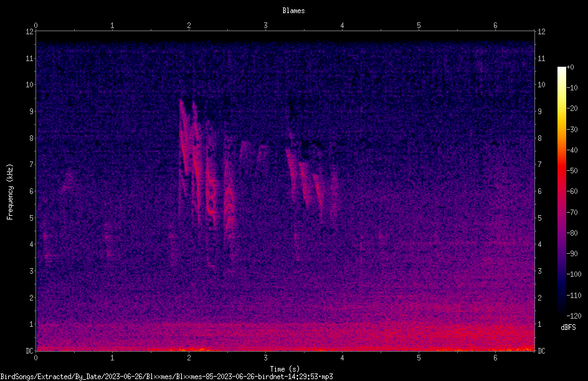Image resolution: width=588 pixels, height=381 pixels.
Task: Click the '-50' value on the color scale
Action: coord(572,171)
